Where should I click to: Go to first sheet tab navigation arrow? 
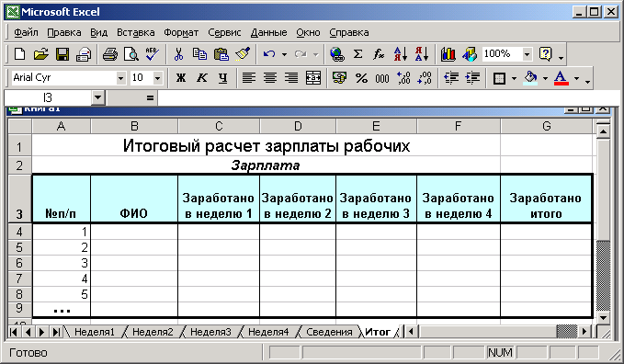point(14,332)
